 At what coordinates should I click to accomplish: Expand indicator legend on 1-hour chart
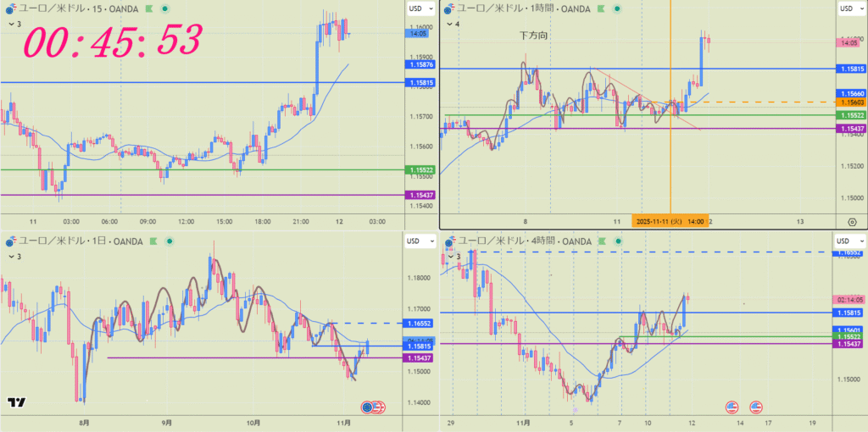(x=451, y=24)
